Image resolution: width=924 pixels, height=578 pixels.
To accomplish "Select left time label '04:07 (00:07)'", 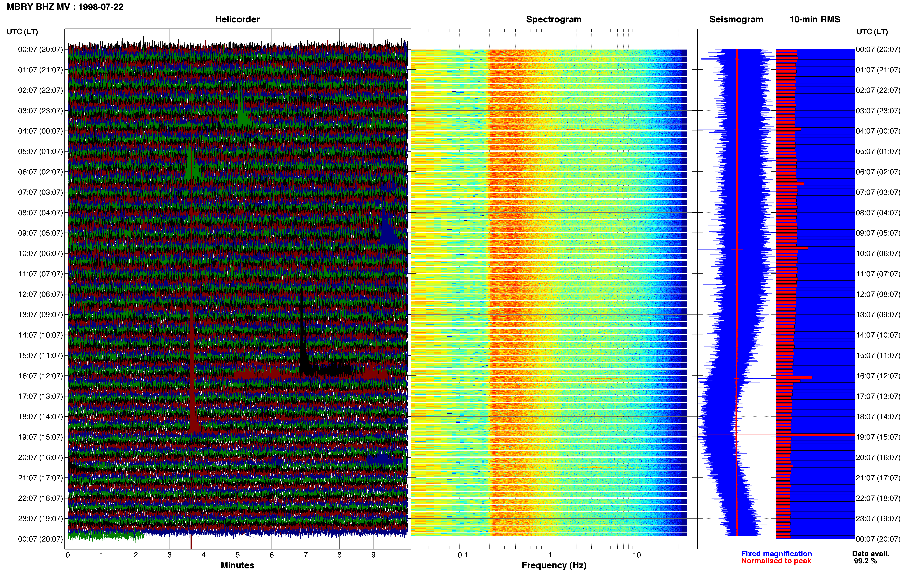I will [x=41, y=131].
